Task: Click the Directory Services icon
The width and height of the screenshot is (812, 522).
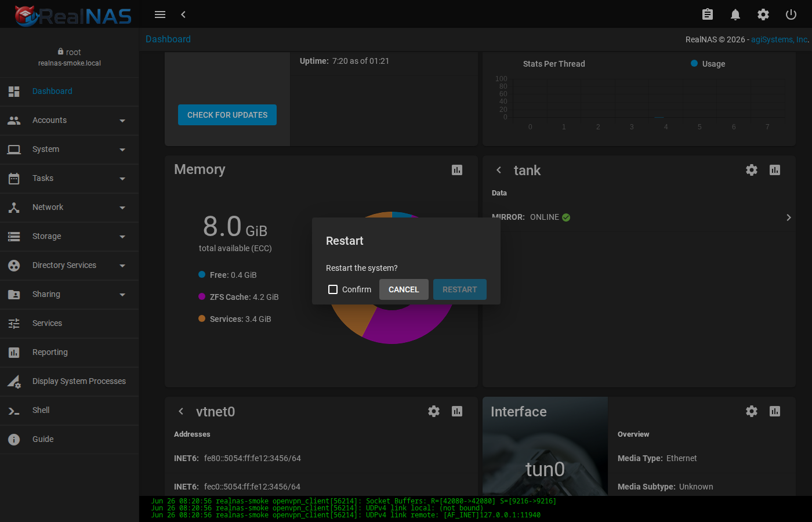Action: click(14, 266)
